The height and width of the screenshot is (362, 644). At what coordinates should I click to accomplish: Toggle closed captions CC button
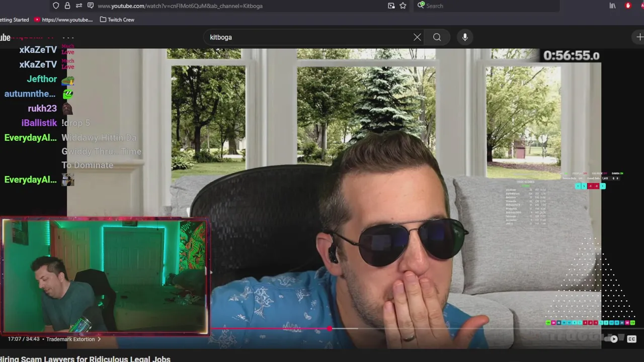631,339
